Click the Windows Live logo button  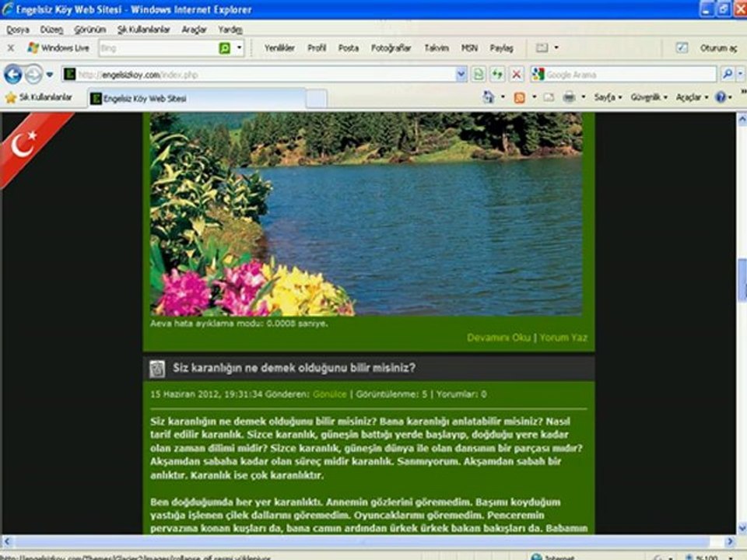[58, 48]
